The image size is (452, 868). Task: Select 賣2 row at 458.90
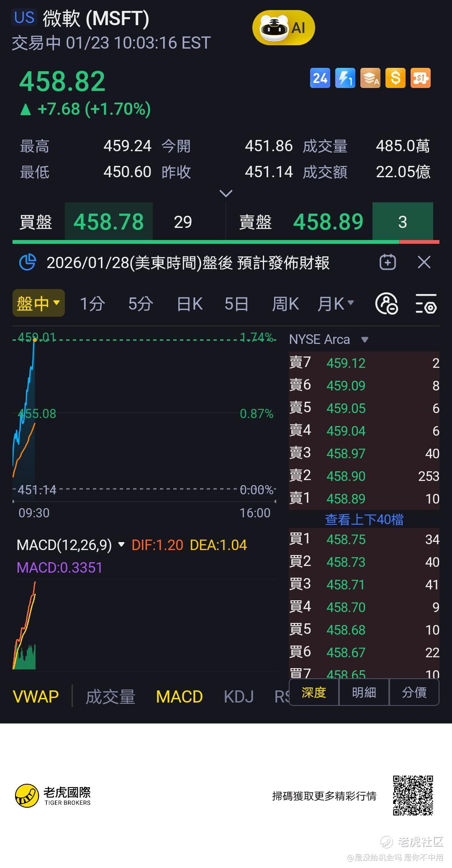tap(364, 476)
